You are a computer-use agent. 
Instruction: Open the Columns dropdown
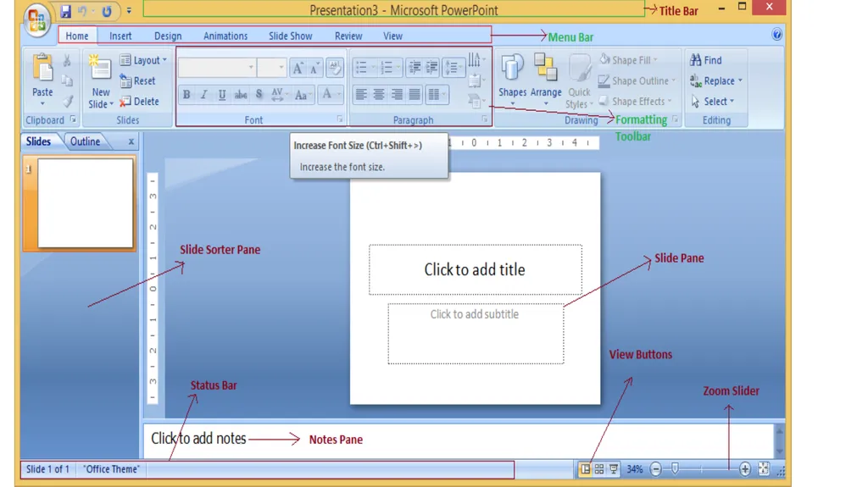(437, 95)
